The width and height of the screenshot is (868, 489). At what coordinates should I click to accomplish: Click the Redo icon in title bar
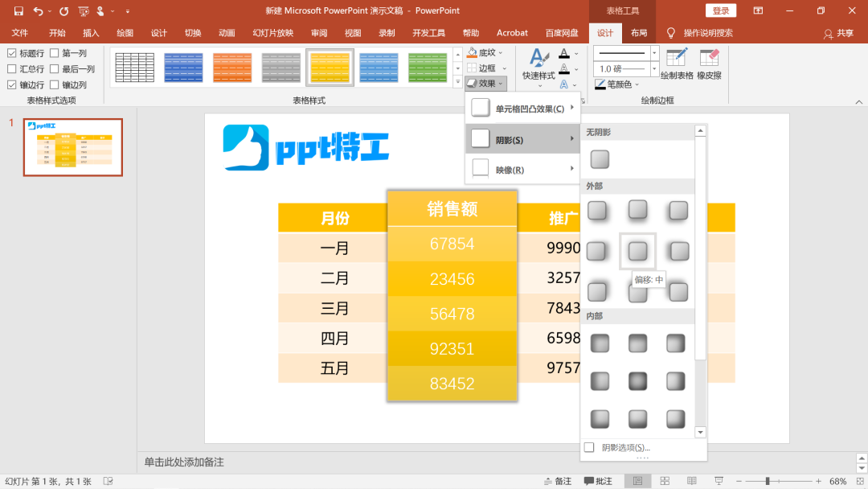pyautogui.click(x=64, y=10)
